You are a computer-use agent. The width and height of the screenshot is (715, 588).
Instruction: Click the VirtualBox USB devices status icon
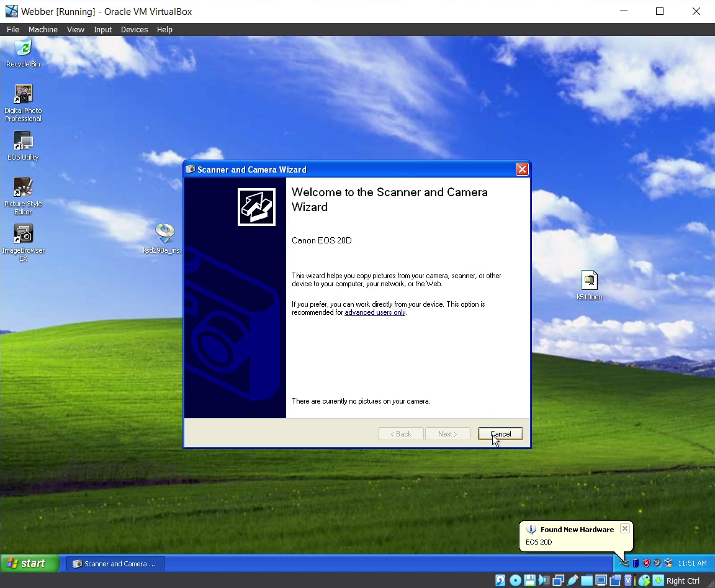click(x=572, y=581)
